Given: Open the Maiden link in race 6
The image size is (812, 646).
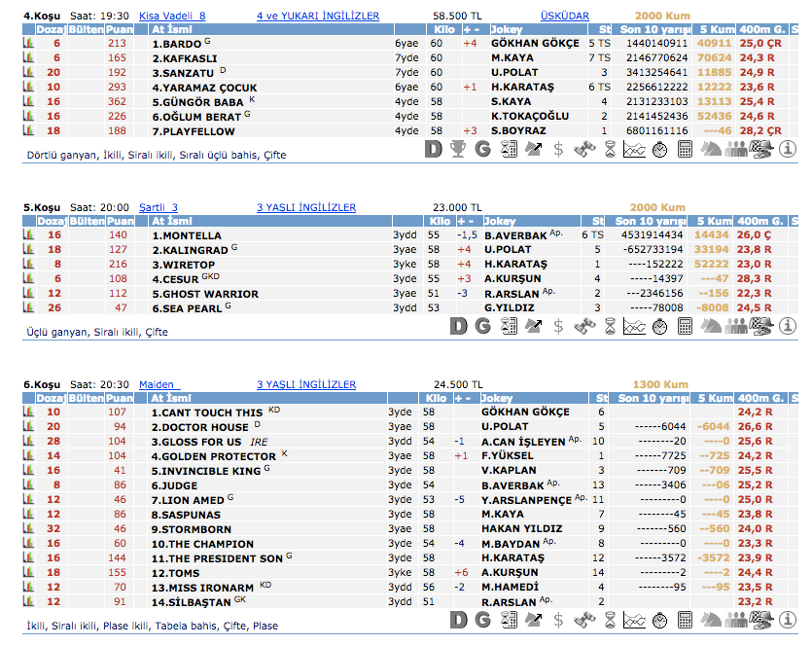Looking at the screenshot, I should tap(157, 384).
